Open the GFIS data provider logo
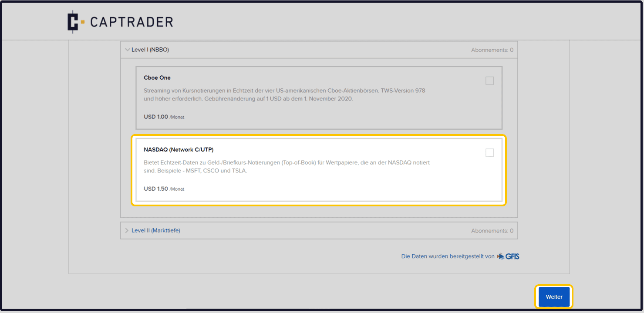The height and width of the screenshot is (313, 644). tap(508, 256)
